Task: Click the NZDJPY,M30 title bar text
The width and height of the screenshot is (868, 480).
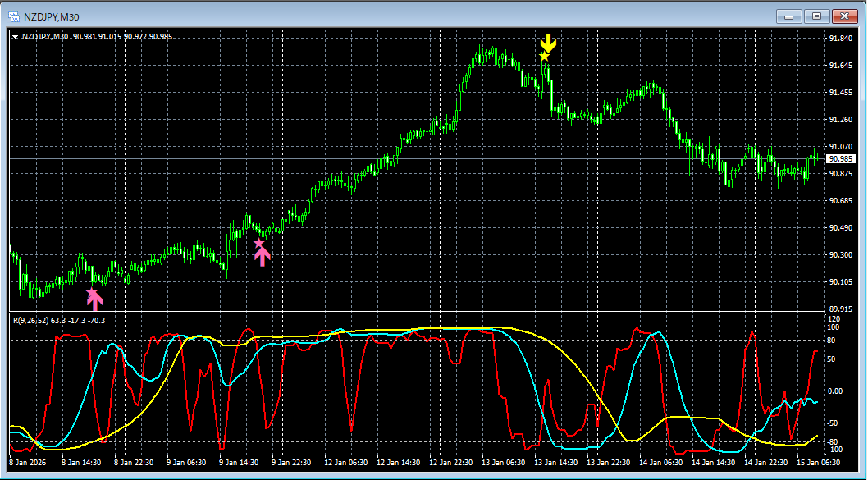Action: tap(53, 16)
